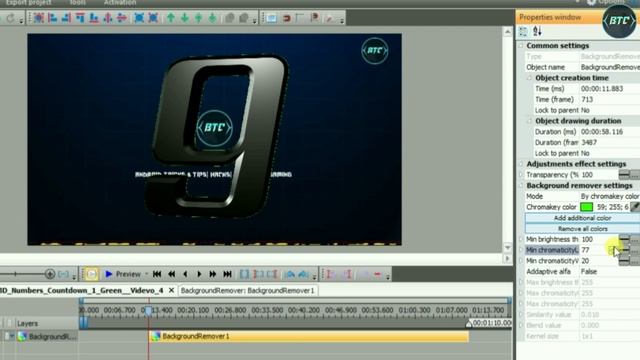This screenshot has width=640, height=360.
Task: Toggle the red magnet snapping icon
Action: point(287,18)
